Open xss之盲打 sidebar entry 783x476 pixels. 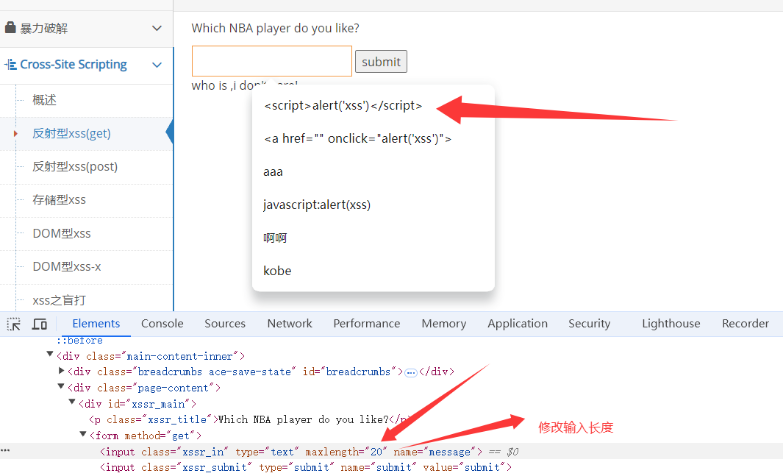59,300
